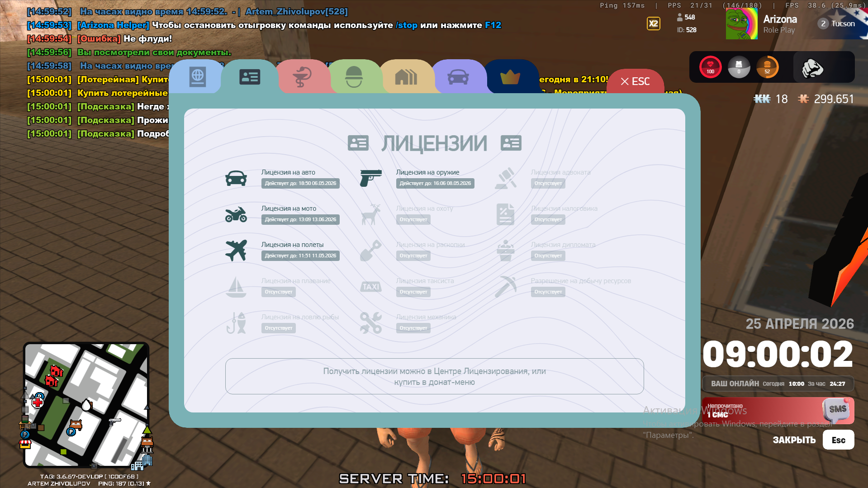
Task: Click the health heart indicator showing 100
Action: point(710,67)
